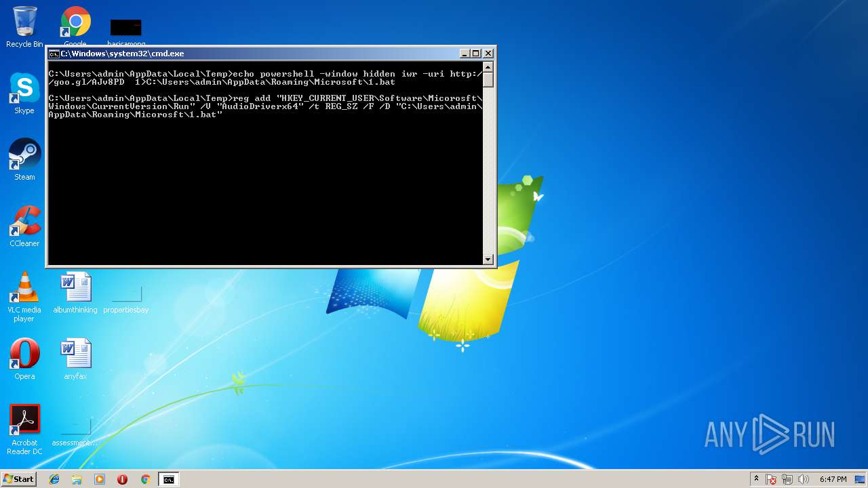Open the Recycle Bin desktop icon
Image resolution: width=868 pixels, height=488 pixels.
pyautogui.click(x=24, y=27)
